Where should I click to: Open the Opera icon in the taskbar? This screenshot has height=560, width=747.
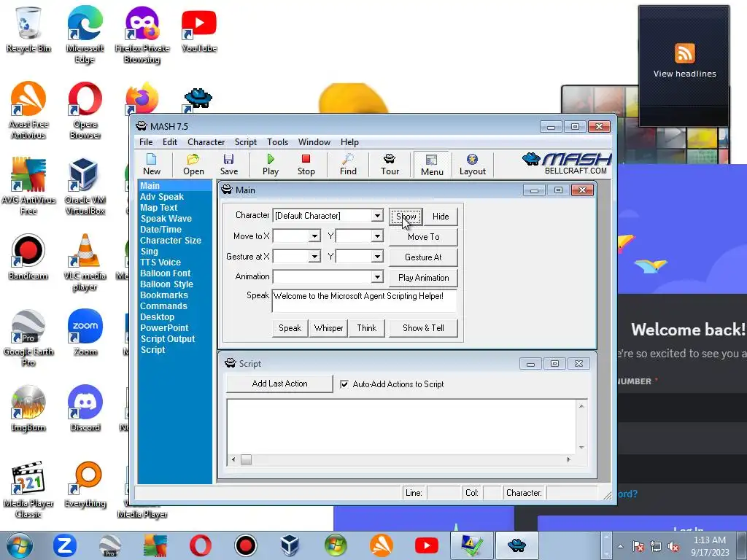(201, 545)
